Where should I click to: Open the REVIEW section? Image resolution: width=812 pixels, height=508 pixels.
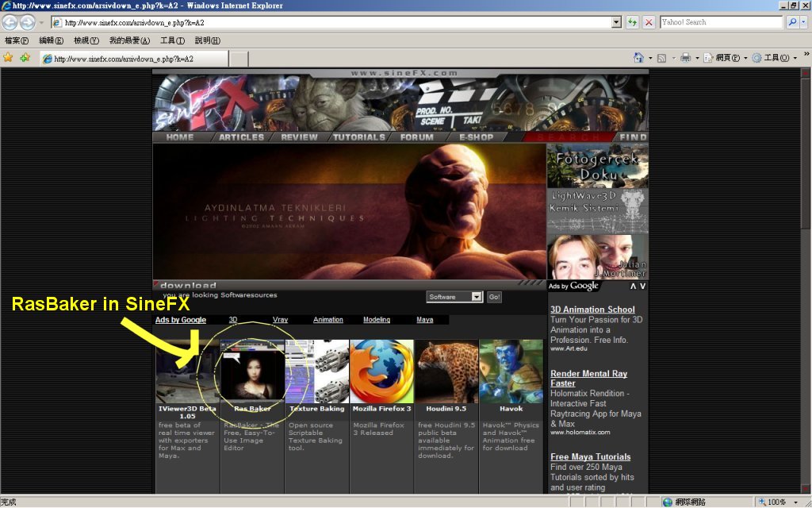pos(299,137)
